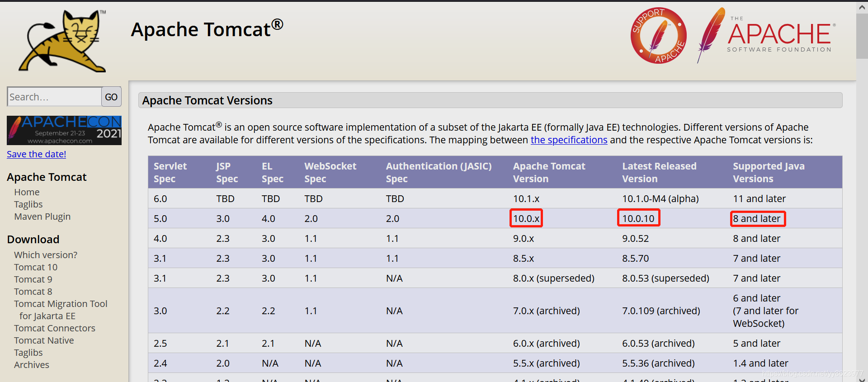Open Taglibs under Download section

[28, 353]
